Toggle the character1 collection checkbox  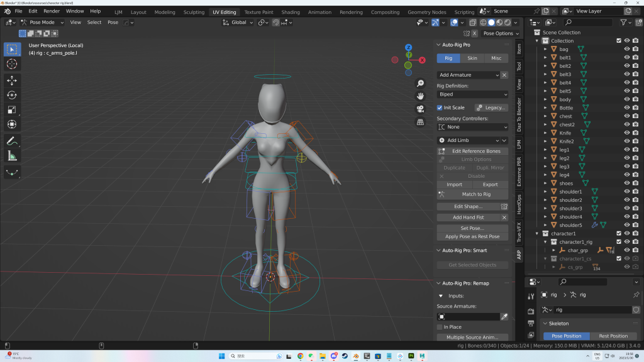[619, 234]
